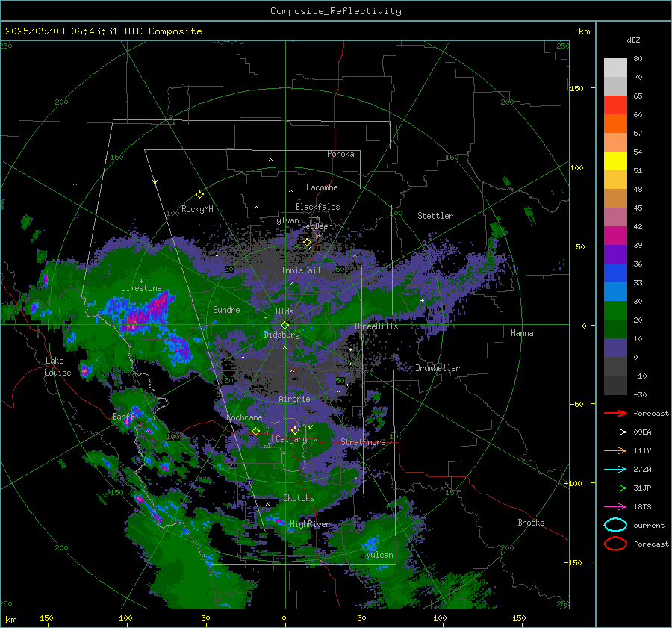The height and width of the screenshot is (628, 672).
Task: Click the RockyMH label
Action: pos(197,209)
